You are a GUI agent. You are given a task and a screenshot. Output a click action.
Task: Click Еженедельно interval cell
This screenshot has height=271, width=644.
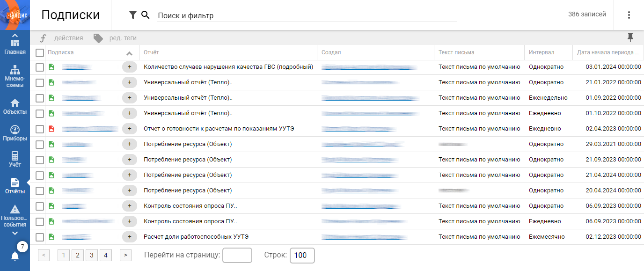(548, 98)
